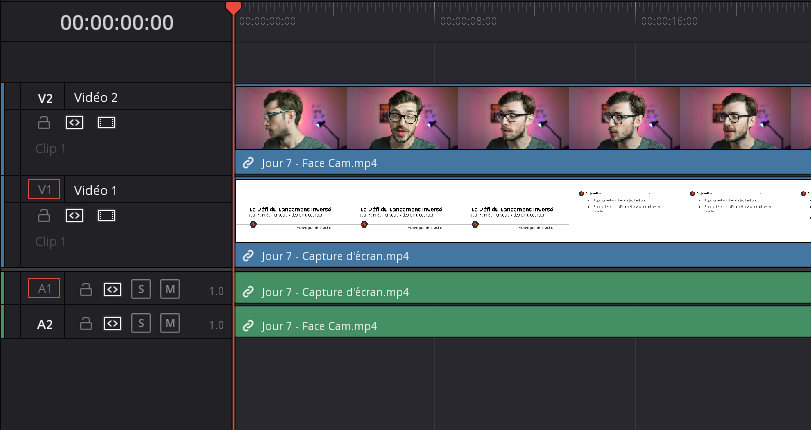Click the 00:00:16:00 ruler mark
The height and width of the screenshot is (430, 811).
point(669,21)
